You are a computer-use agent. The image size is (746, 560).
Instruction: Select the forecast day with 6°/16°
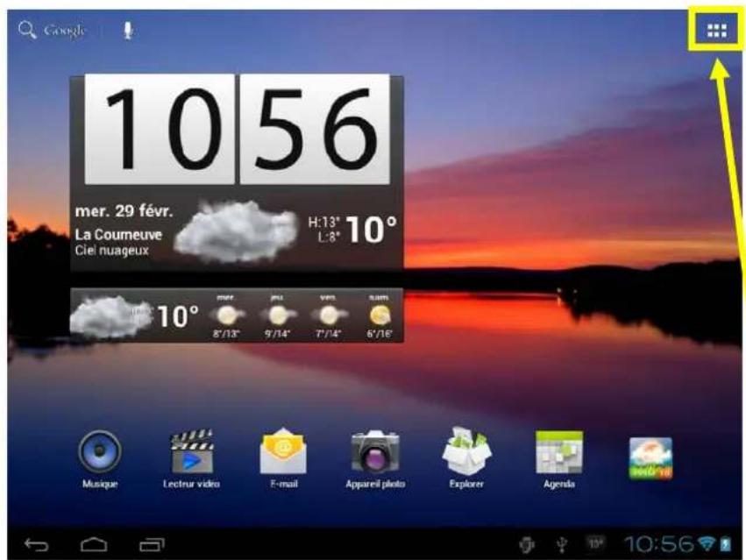(380, 315)
